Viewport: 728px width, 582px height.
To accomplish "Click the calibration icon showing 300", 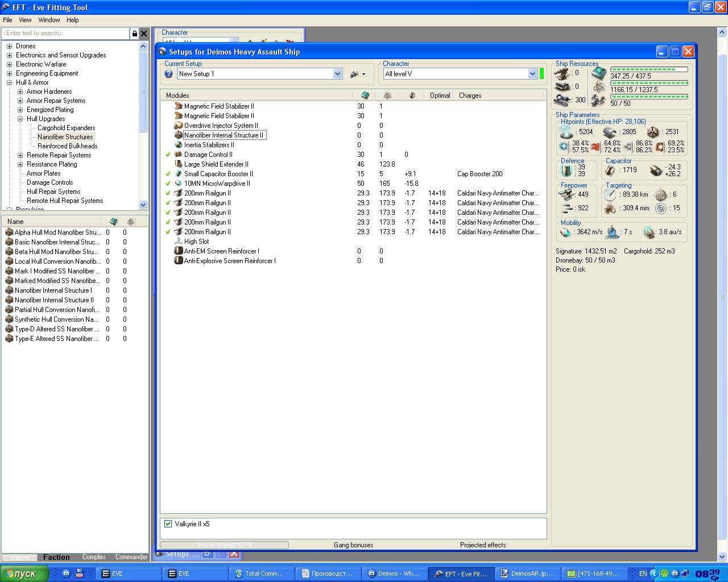I will click(562, 100).
